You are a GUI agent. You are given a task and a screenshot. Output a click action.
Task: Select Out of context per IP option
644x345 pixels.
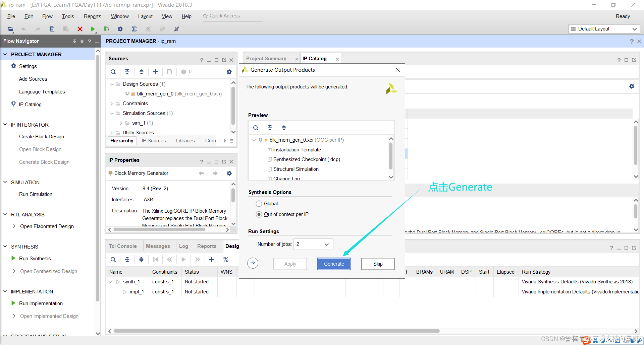coord(259,214)
